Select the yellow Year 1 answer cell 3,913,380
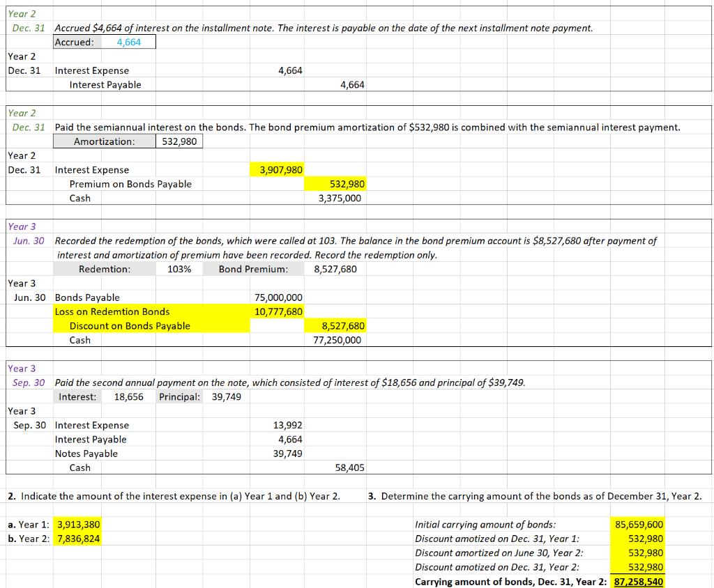The height and width of the screenshot is (588, 714). point(77,524)
